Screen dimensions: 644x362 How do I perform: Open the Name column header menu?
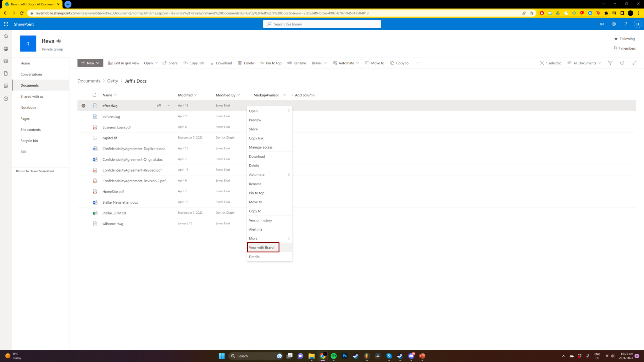109,95
